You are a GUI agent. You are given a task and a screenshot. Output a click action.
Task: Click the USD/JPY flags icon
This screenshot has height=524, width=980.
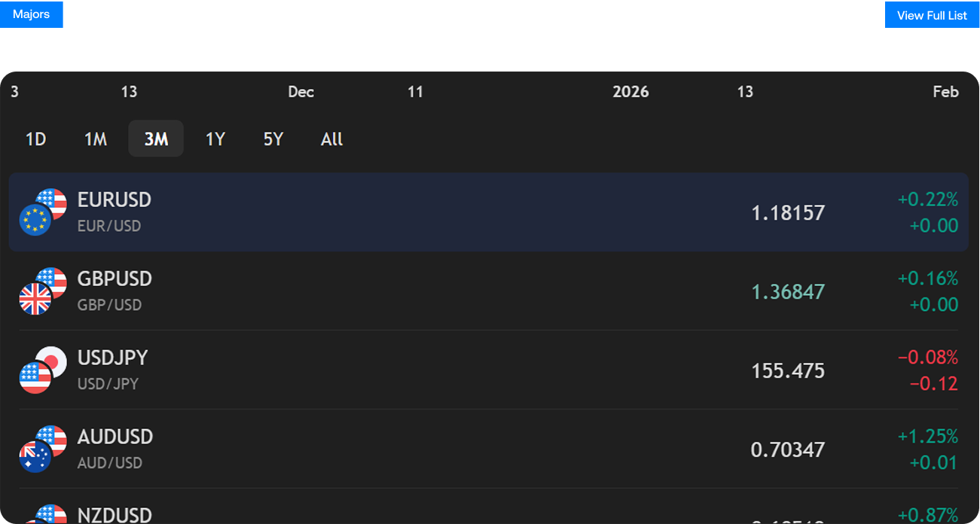43,370
